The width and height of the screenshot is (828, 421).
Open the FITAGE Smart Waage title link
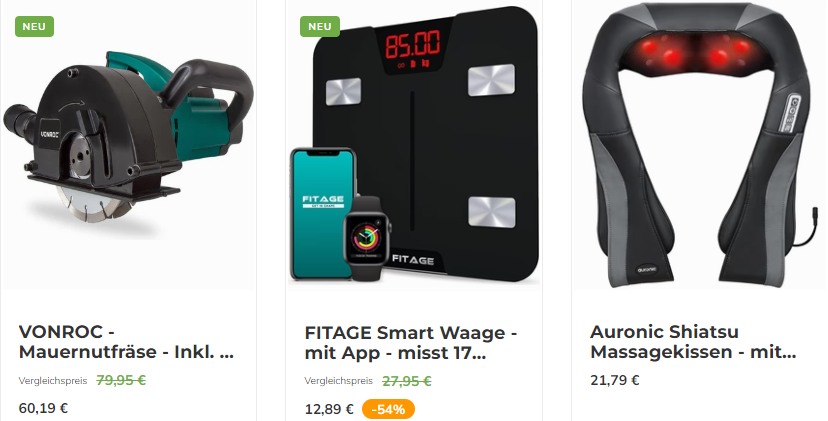(x=411, y=342)
